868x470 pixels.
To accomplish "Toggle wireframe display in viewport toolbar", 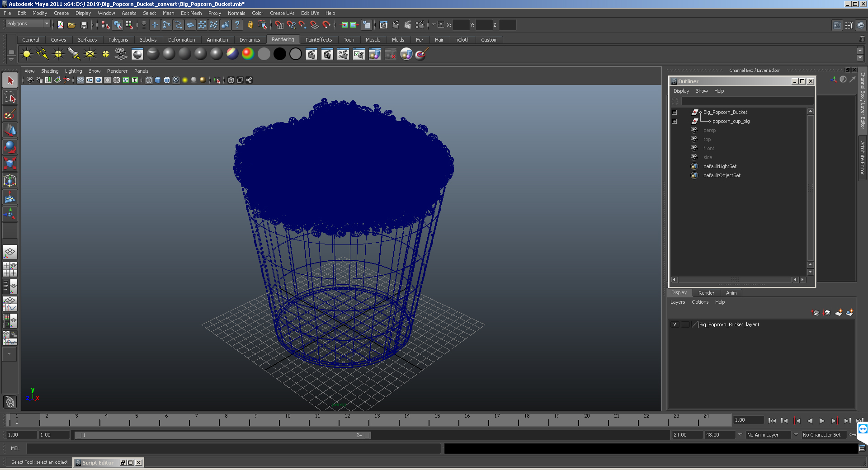I will pos(149,80).
